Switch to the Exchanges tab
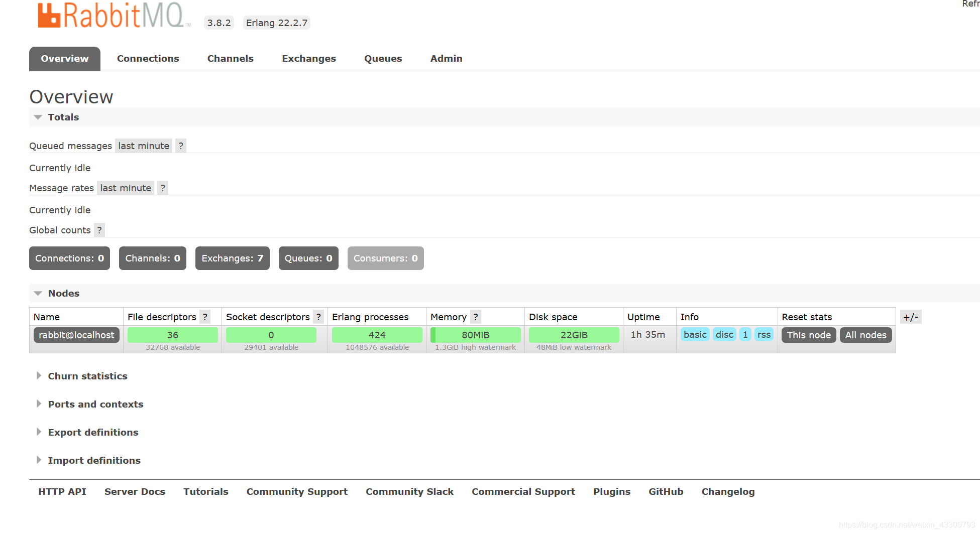This screenshot has width=980, height=534. point(309,59)
